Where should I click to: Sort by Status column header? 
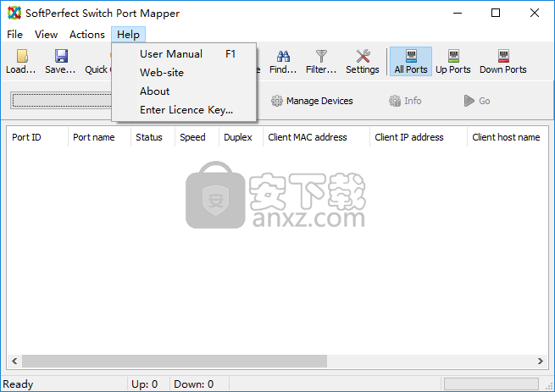pos(153,137)
